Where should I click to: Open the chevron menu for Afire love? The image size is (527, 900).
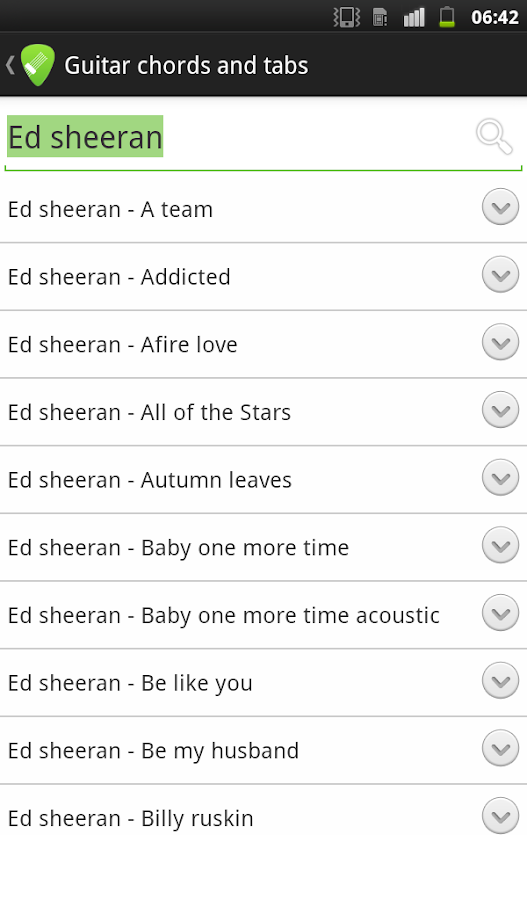(x=501, y=342)
